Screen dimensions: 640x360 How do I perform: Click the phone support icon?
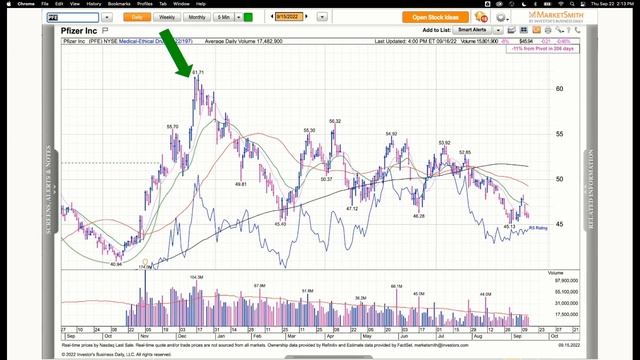coord(577,30)
